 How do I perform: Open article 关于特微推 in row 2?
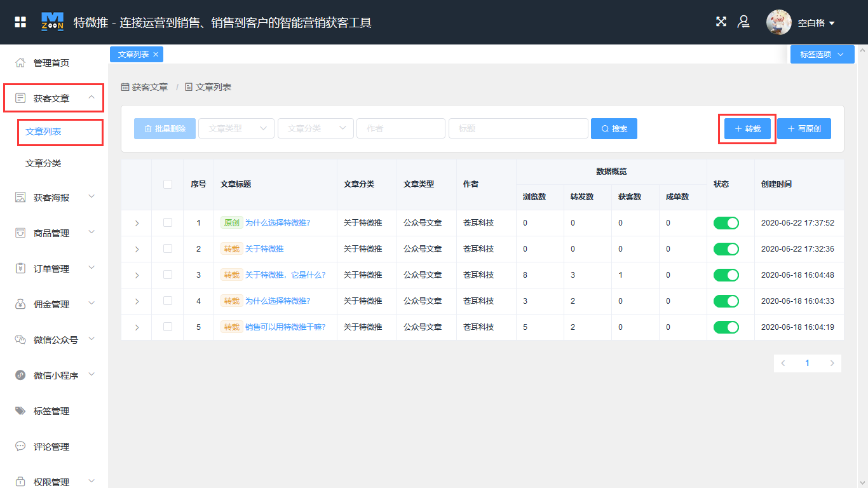pyautogui.click(x=264, y=249)
